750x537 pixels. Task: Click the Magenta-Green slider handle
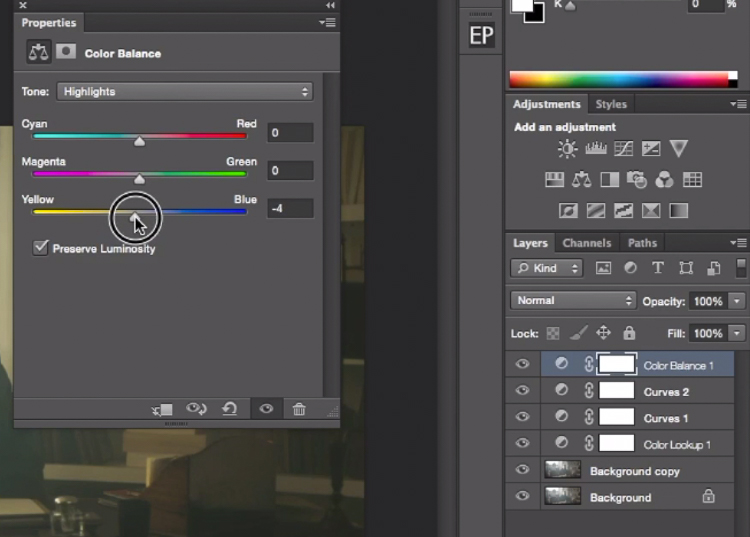click(x=139, y=179)
